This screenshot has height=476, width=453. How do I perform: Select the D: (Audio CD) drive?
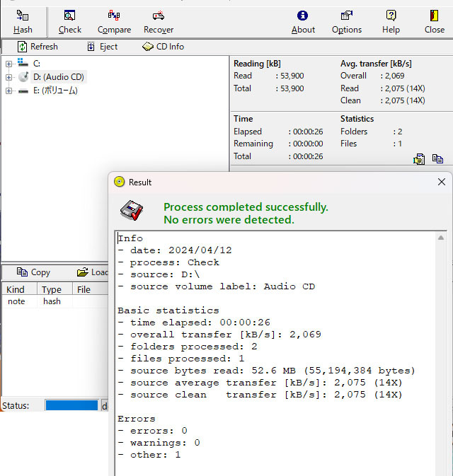point(59,77)
